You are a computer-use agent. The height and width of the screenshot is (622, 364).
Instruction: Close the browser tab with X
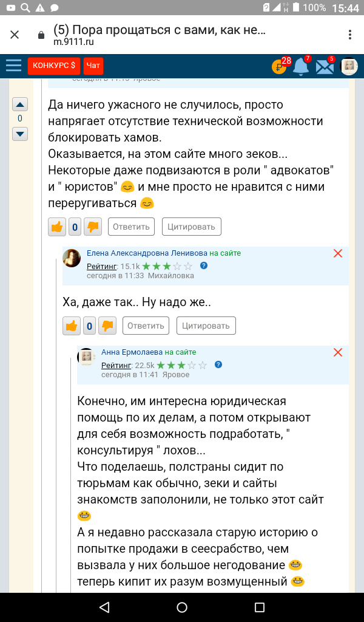[x=15, y=35]
